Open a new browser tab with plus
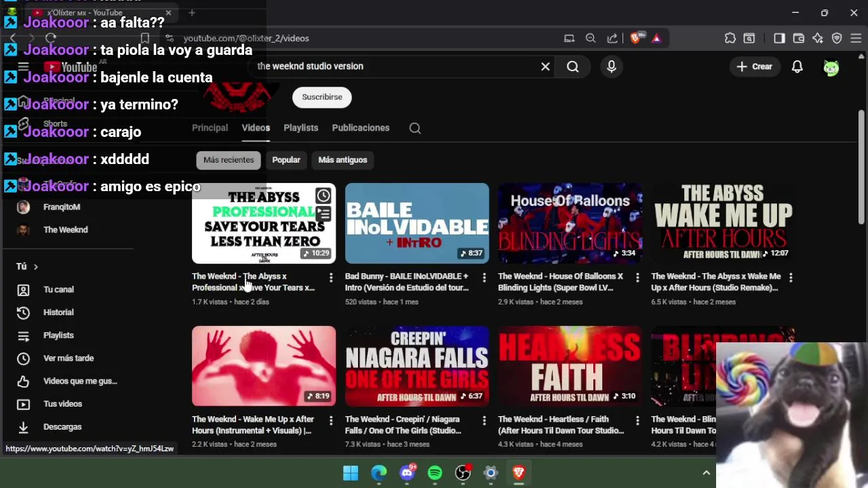 (x=192, y=12)
